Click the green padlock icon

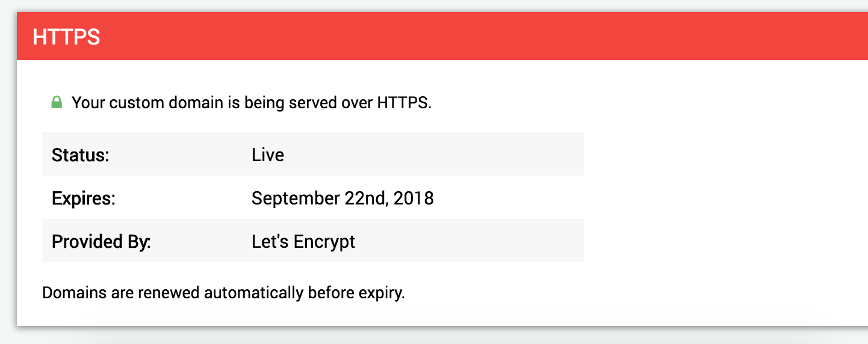(57, 102)
